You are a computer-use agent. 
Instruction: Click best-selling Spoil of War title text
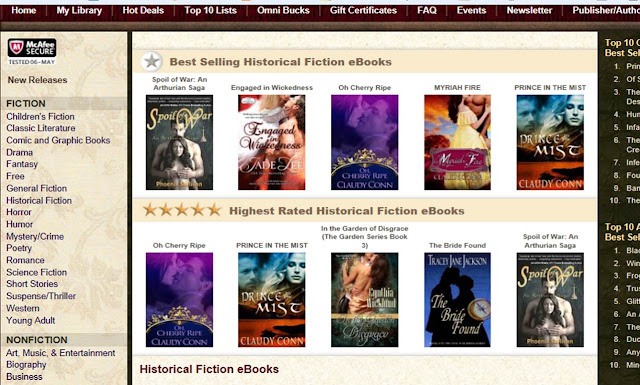pos(179,83)
